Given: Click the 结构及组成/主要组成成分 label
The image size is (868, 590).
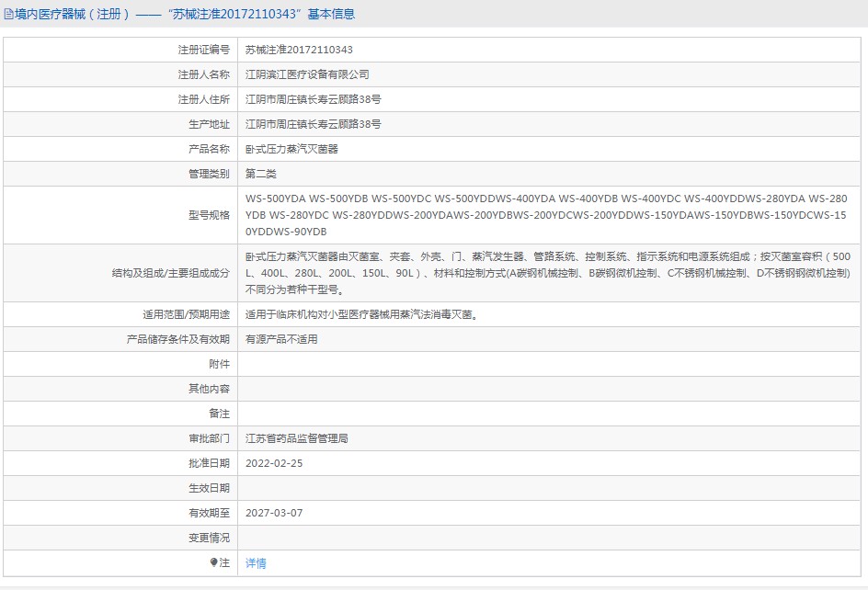Looking at the screenshot, I should click(x=170, y=273).
